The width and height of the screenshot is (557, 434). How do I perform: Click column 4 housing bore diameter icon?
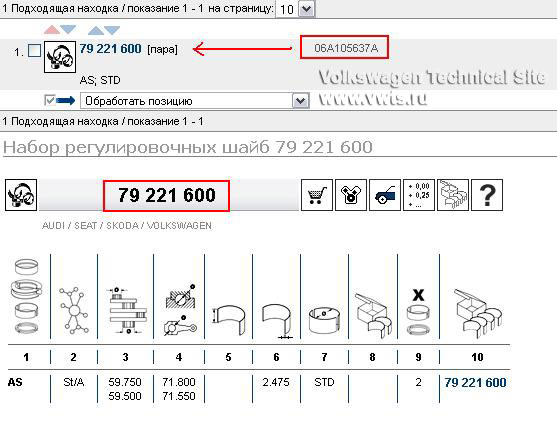[180, 310]
